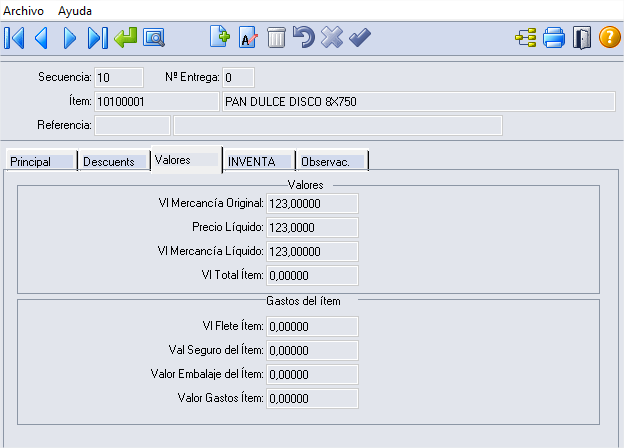Exit using the door icon
The image size is (624, 448).
click(582, 38)
